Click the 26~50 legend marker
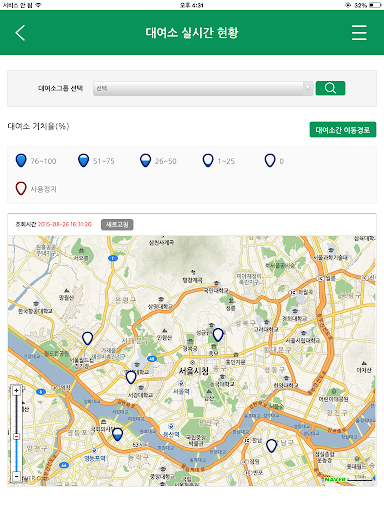Image resolution: width=384 pixels, height=512 pixels. [x=145, y=160]
